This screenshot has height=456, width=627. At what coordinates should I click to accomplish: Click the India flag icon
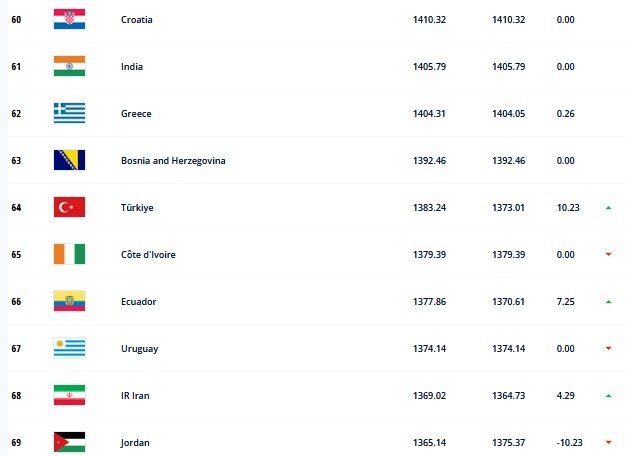[69, 66]
